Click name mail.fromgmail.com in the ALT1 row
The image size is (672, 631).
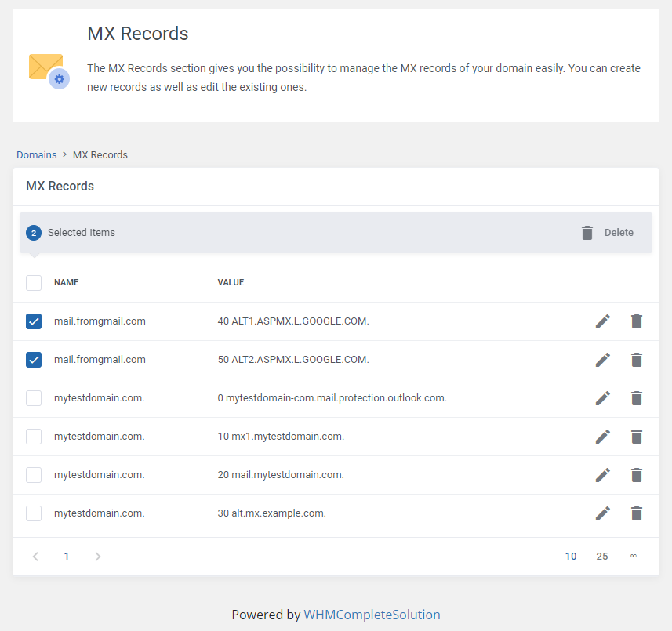[100, 321]
